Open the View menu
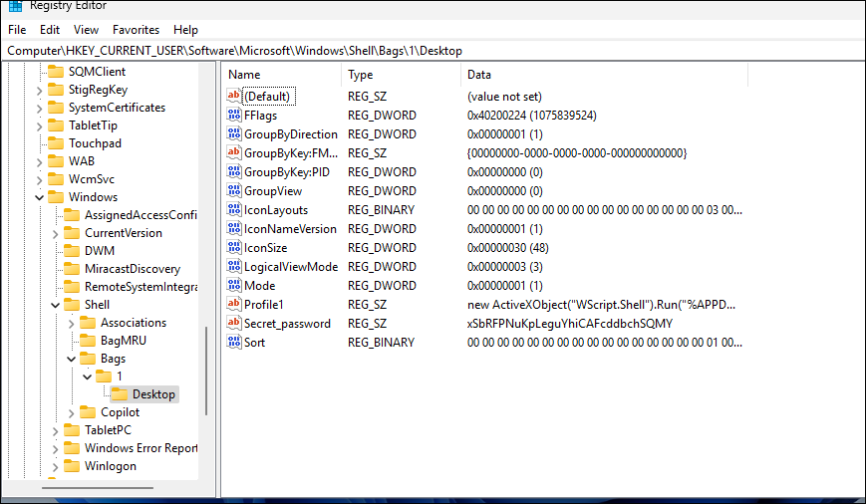The image size is (866, 504). pos(86,30)
